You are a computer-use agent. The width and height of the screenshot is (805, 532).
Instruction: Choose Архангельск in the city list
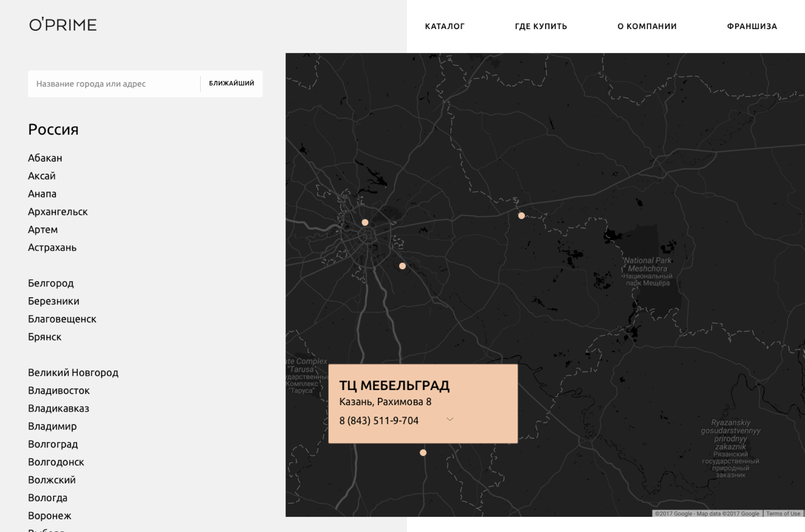click(58, 212)
